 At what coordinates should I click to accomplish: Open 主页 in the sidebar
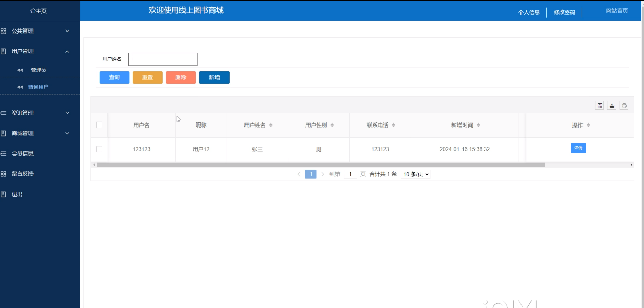[39, 11]
